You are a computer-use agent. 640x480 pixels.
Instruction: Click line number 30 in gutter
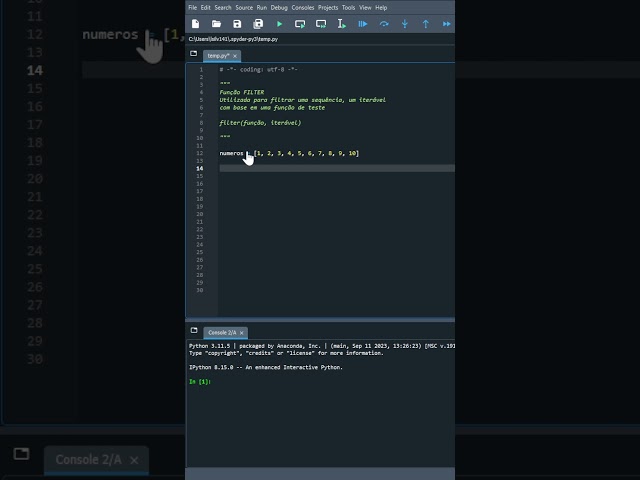[x=200, y=290]
